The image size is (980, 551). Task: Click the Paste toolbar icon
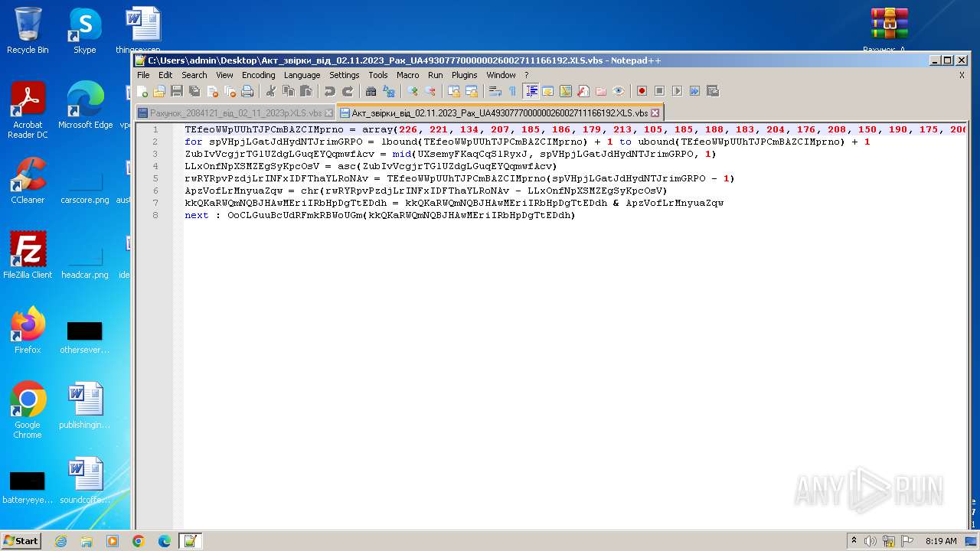click(305, 91)
